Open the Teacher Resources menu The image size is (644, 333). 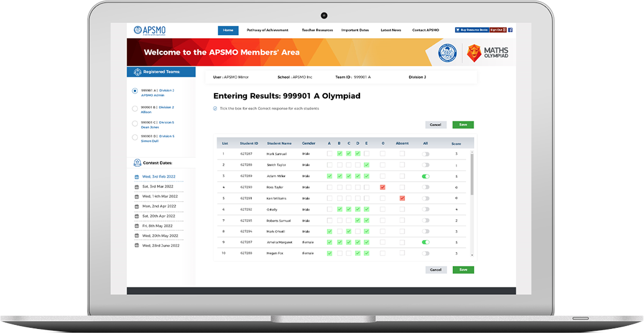coord(317,30)
